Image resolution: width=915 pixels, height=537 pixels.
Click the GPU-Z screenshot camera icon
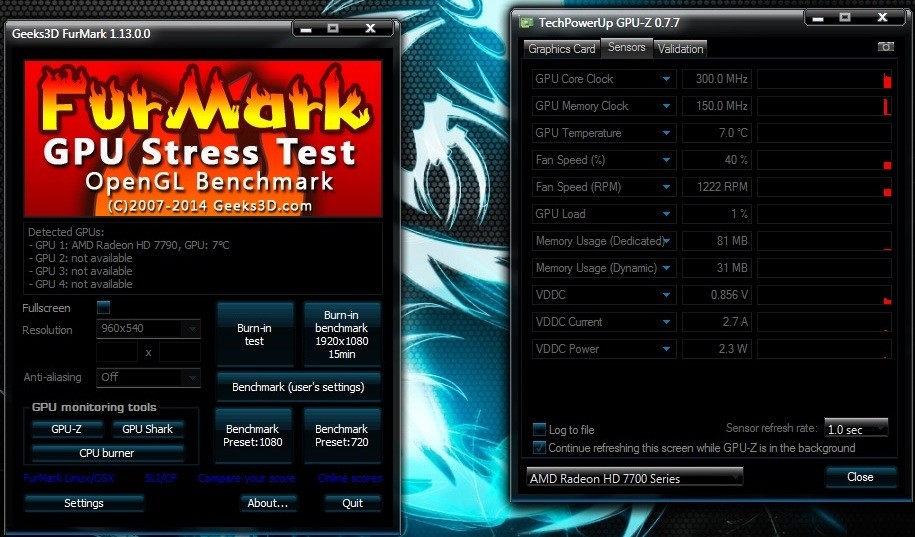pos(885,47)
